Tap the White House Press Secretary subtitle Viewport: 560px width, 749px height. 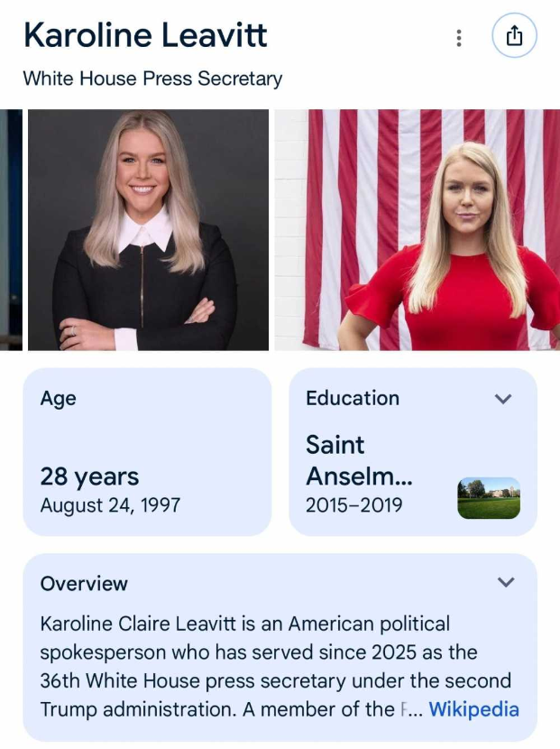coord(152,79)
